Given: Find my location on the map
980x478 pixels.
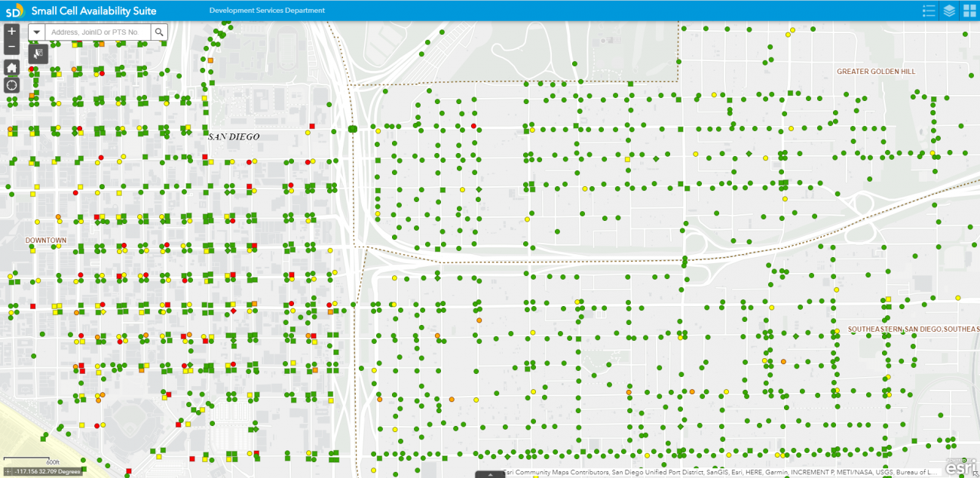Looking at the screenshot, I should [x=11, y=84].
